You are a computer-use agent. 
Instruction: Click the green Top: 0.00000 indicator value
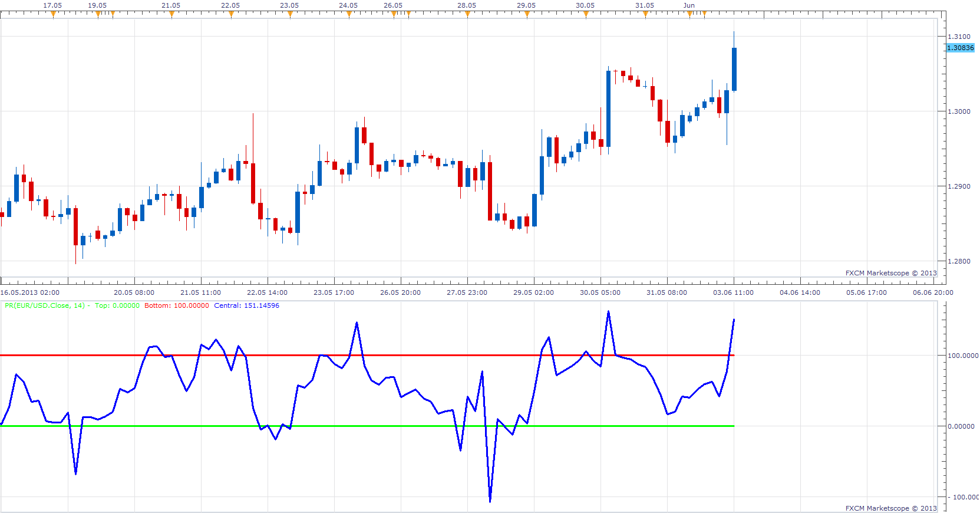(117, 305)
